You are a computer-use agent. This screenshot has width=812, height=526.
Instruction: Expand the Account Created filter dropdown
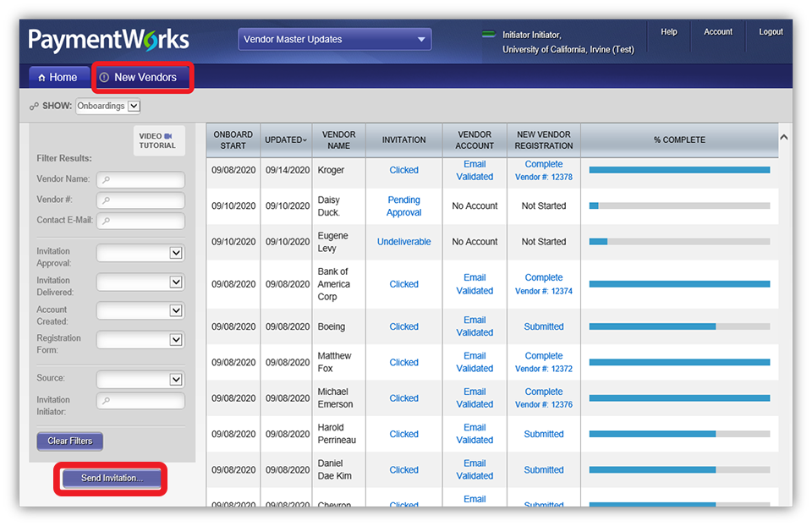tap(140, 310)
